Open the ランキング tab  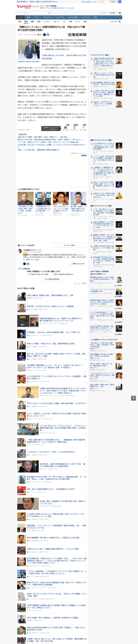(86, 17)
